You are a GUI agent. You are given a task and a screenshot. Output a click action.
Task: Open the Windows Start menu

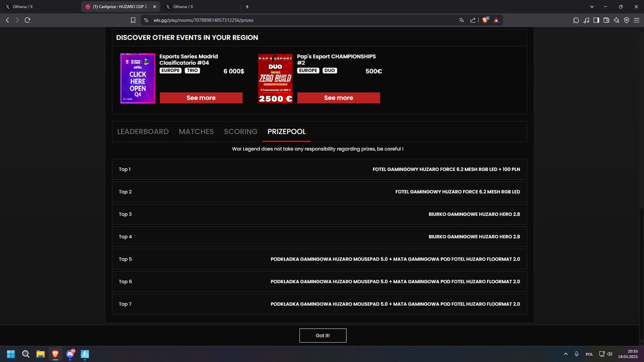tap(11, 354)
